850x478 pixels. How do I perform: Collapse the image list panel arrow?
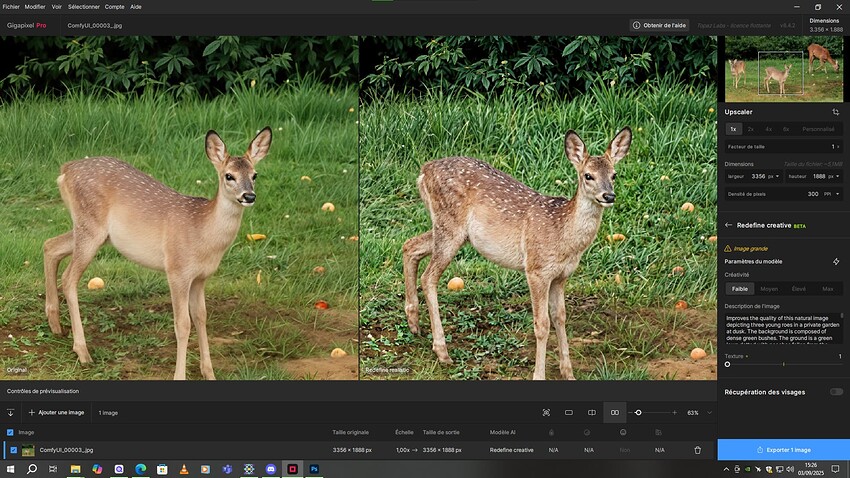coord(11,412)
